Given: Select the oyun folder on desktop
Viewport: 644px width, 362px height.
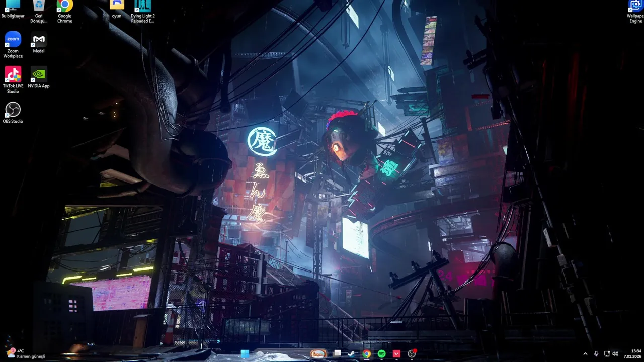Looking at the screenshot, I should [x=117, y=9].
